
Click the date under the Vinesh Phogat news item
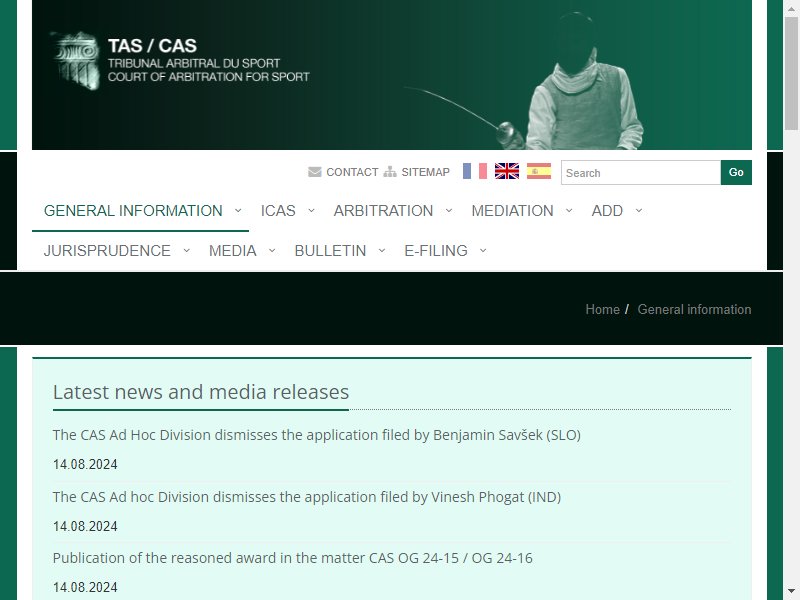coord(85,526)
